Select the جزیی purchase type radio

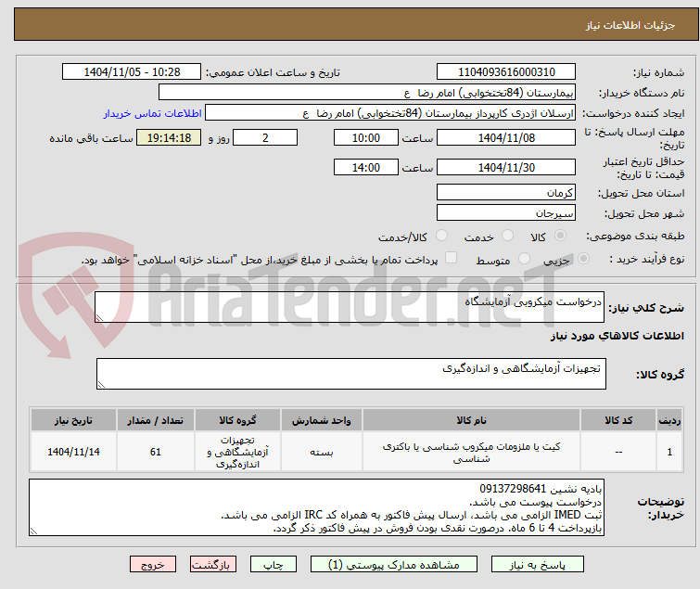pos(583,259)
